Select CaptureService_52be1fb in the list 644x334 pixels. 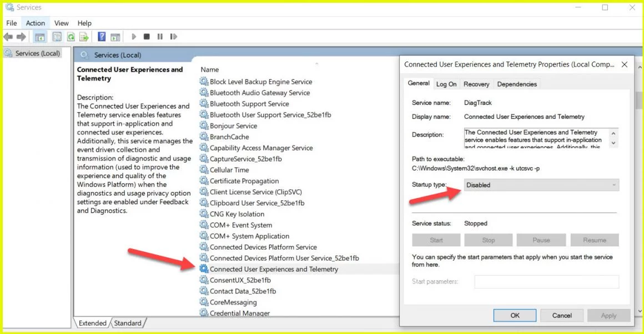241,159
